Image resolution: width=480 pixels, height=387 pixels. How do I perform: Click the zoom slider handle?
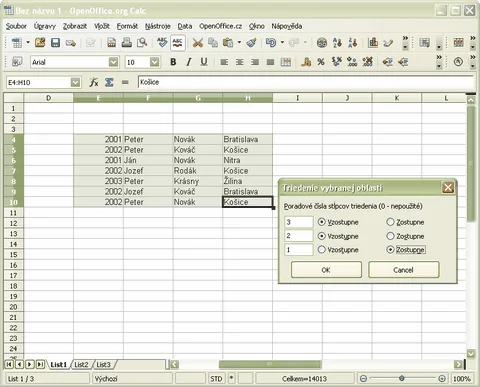[402, 378]
